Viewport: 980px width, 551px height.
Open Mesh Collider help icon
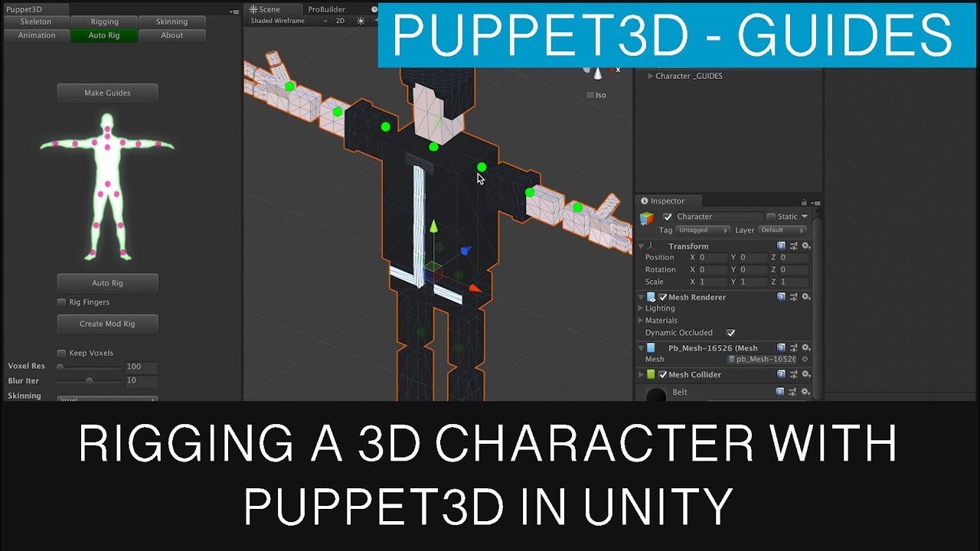click(781, 374)
